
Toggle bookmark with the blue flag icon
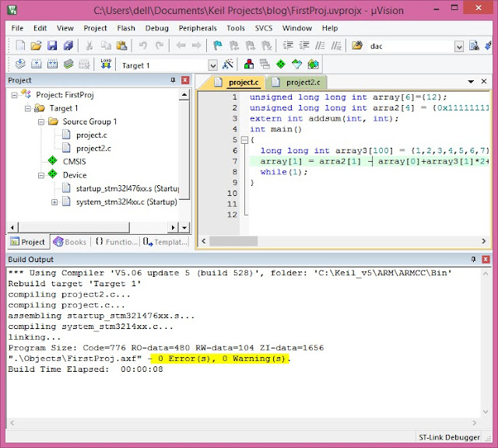[x=218, y=46]
